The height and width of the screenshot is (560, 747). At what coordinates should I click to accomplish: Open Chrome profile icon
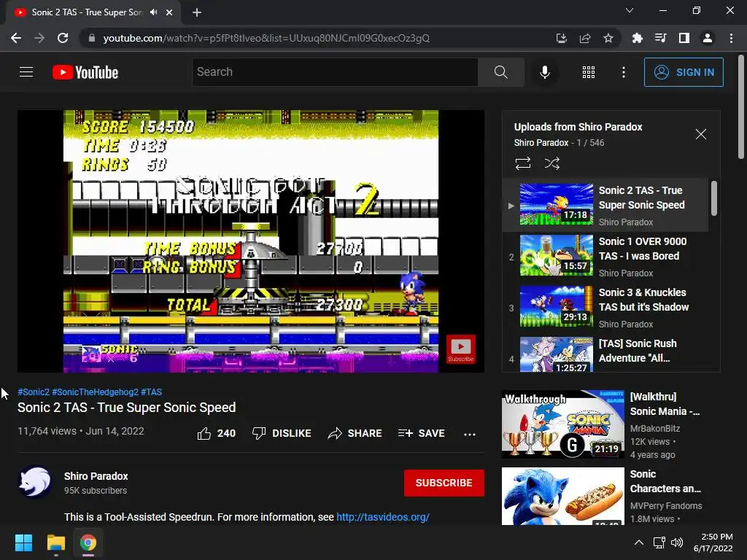pyautogui.click(x=708, y=38)
